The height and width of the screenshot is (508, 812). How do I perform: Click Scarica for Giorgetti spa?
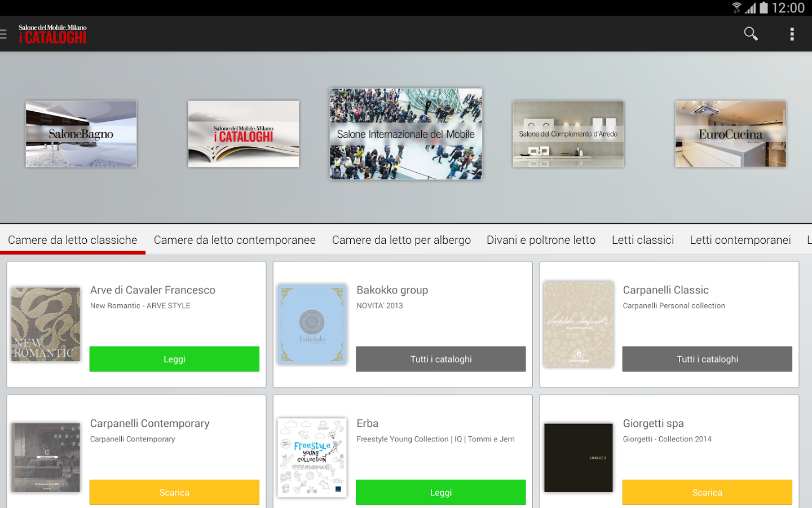pos(707,492)
